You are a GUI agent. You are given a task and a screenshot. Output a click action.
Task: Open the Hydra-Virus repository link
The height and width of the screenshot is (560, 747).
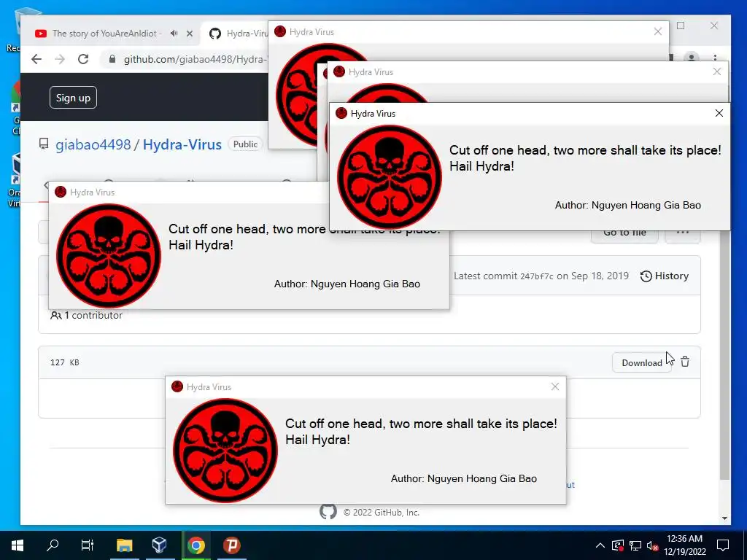(x=182, y=144)
